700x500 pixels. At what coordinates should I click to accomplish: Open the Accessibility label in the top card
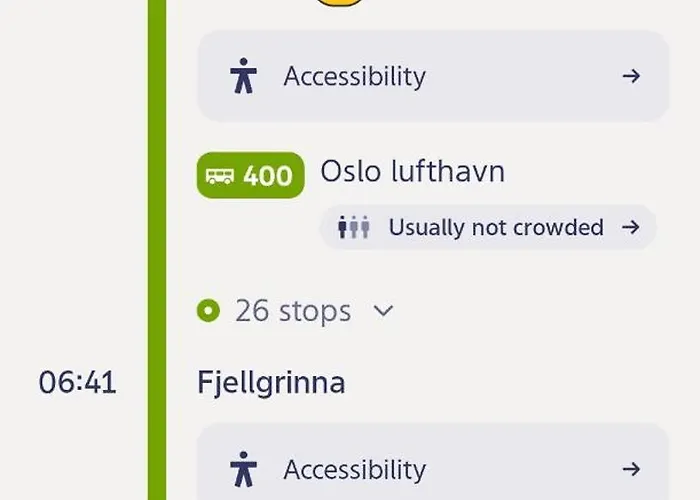355,76
